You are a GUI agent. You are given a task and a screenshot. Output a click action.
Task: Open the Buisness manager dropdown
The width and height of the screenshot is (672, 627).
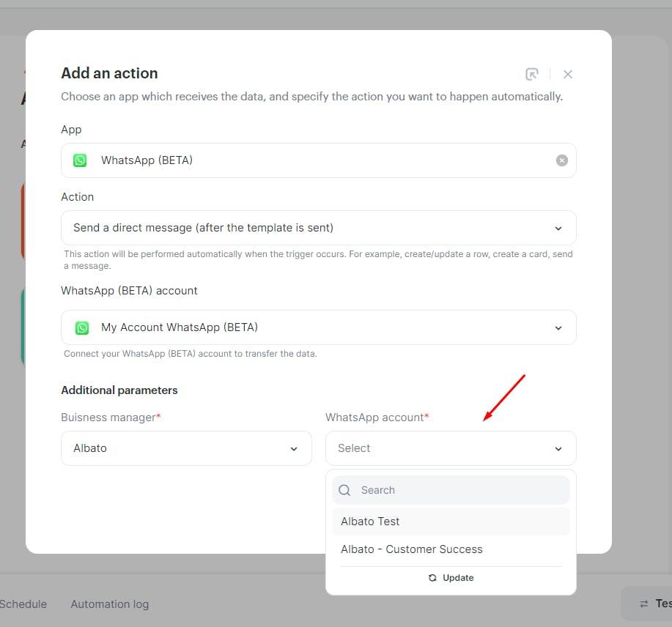186,448
